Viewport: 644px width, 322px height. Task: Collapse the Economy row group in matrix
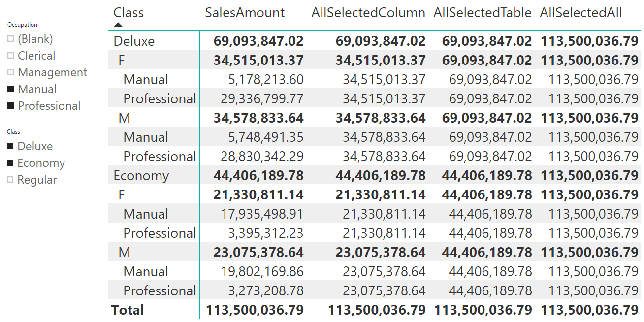(141, 176)
